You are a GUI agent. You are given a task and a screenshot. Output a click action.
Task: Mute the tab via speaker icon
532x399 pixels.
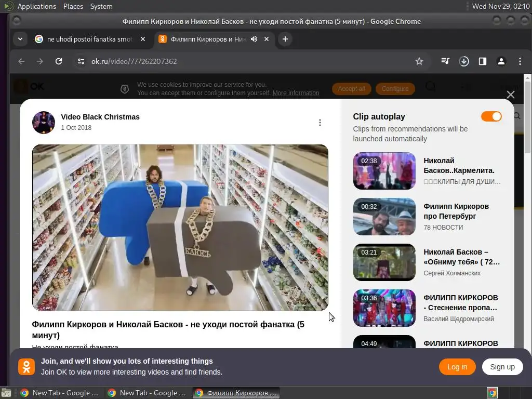pyautogui.click(x=254, y=39)
